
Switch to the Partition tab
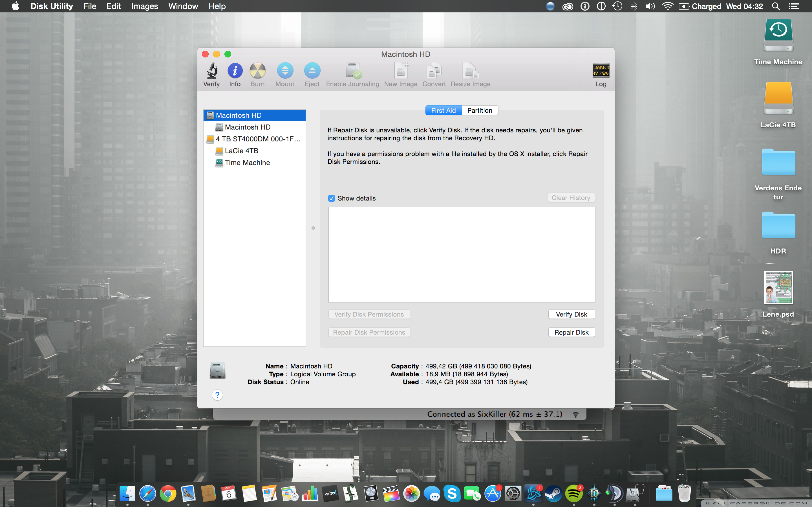[x=480, y=110]
